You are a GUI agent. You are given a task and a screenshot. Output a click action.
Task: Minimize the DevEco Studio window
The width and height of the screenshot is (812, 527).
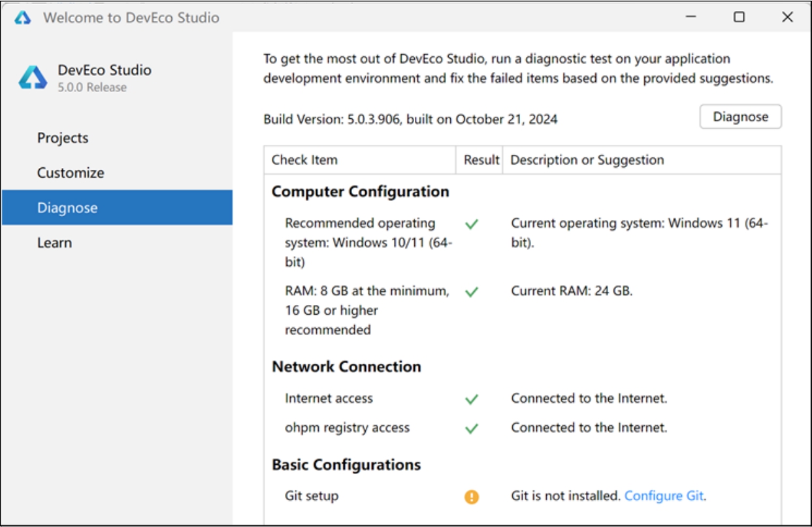690,18
